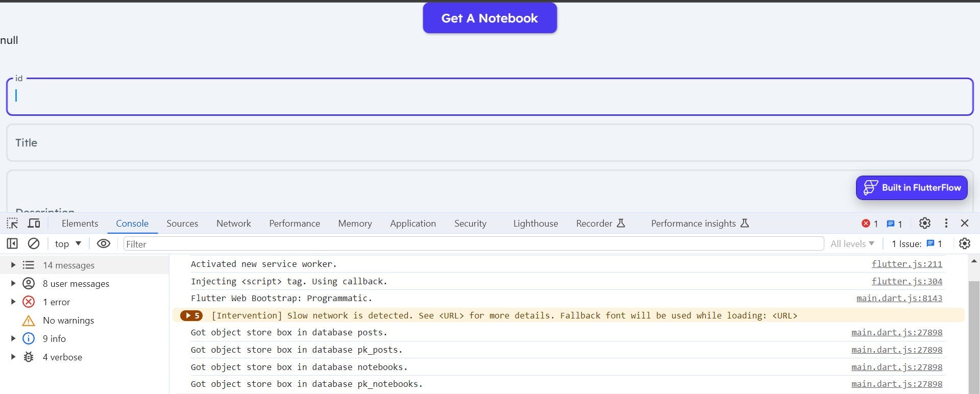The image size is (980, 394).
Task: Open source link for database pk_posts message
Action: click(897, 350)
